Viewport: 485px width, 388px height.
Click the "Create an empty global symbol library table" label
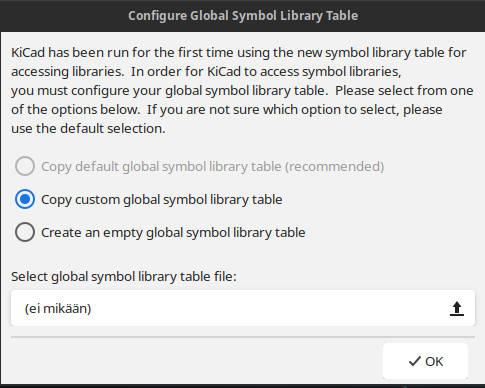(173, 232)
